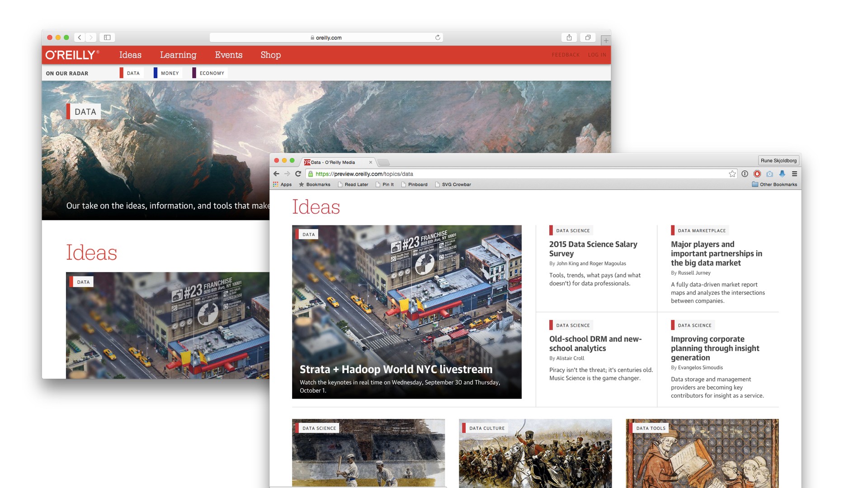The image size is (868, 488).
Task: Open cavalry DATA CULTURE thumbnail
Action: (535, 453)
